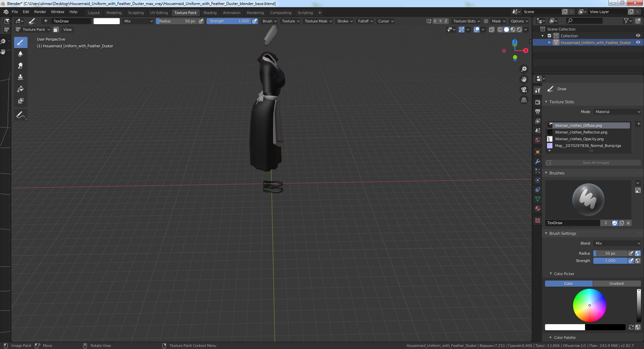Open the Render properties tab

538,102
